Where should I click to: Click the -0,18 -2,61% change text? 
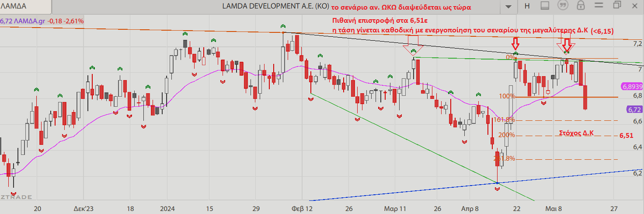coord(66,21)
